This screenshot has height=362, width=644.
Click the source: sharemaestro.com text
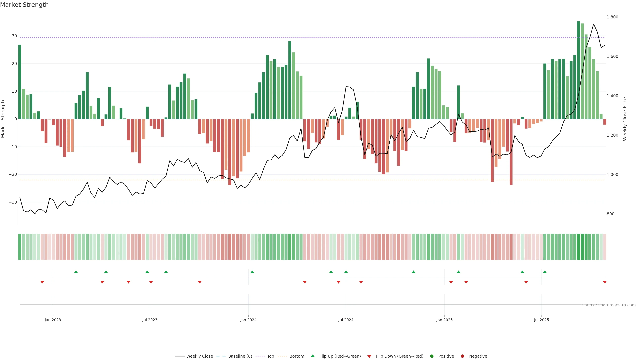coord(609,305)
